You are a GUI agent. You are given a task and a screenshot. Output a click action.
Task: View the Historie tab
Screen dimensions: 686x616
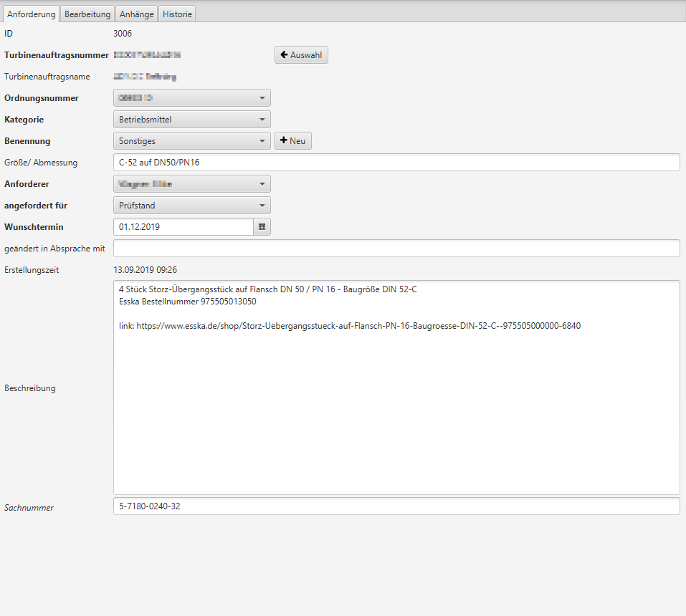tap(177, 14)
